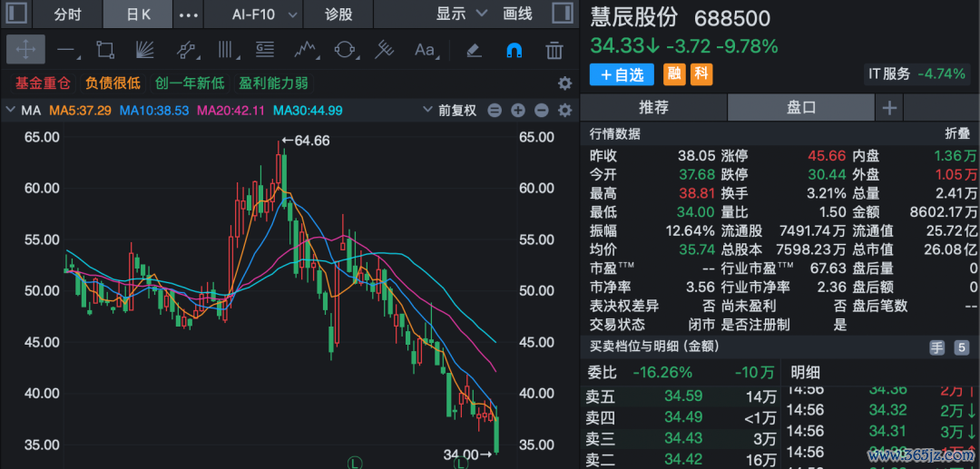Toggle the left sidebar panel icon
This screenshot has width=980, height=469.
16,14
